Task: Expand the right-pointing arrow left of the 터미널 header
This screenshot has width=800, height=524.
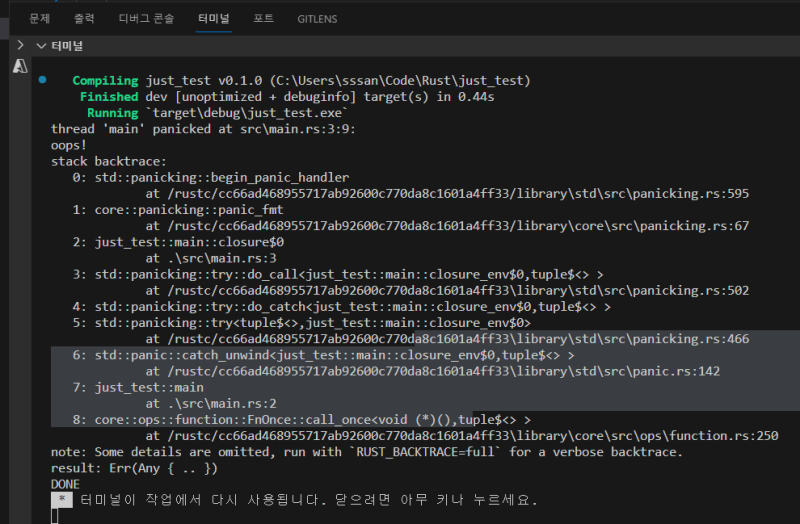Action: [19, 45]
